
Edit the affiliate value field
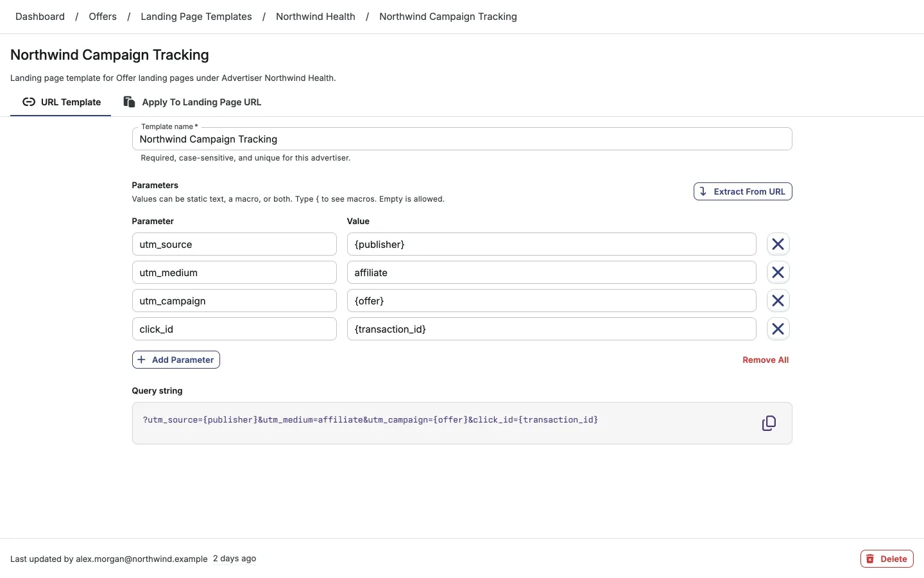[x=552, y=272]
